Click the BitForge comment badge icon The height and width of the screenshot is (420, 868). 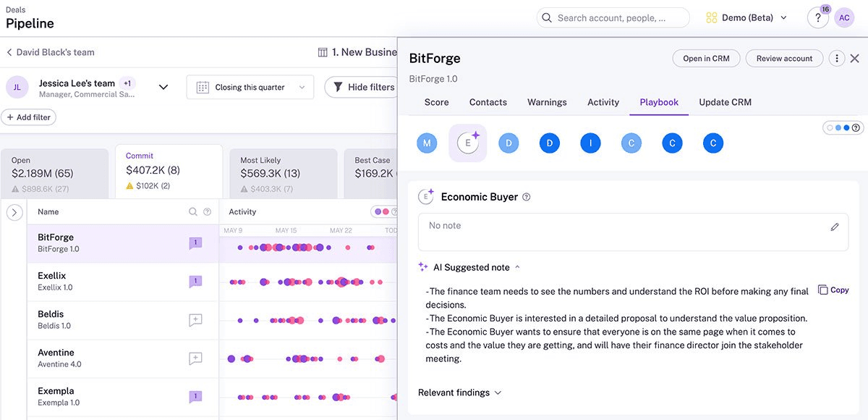click(x=195, y=243)
